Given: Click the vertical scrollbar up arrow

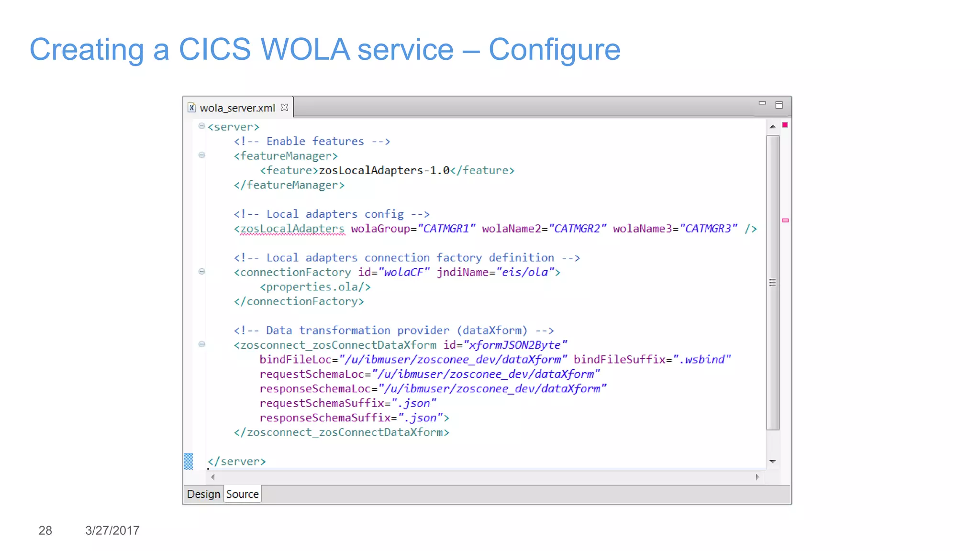Looking at the screenshot, I should [x=772, y=127].
